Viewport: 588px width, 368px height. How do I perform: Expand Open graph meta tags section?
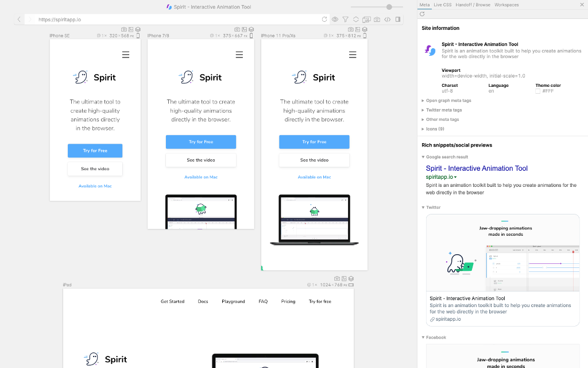[446, 101]
